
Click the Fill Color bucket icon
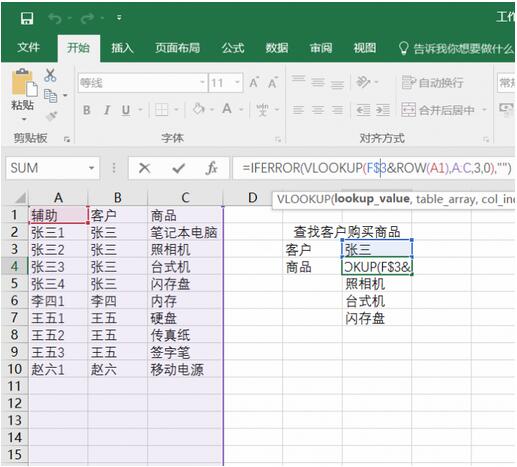coord(199,109)
